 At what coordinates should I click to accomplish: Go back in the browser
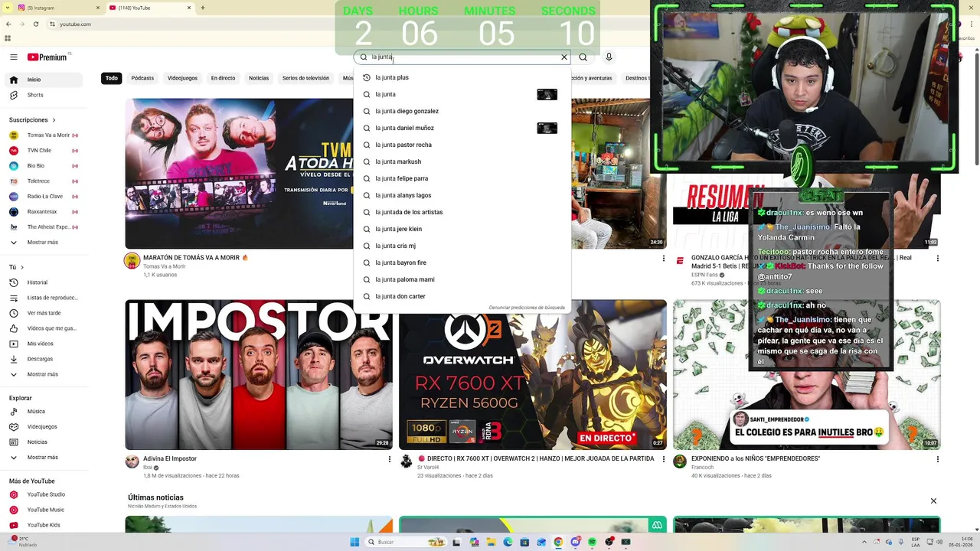8,24
